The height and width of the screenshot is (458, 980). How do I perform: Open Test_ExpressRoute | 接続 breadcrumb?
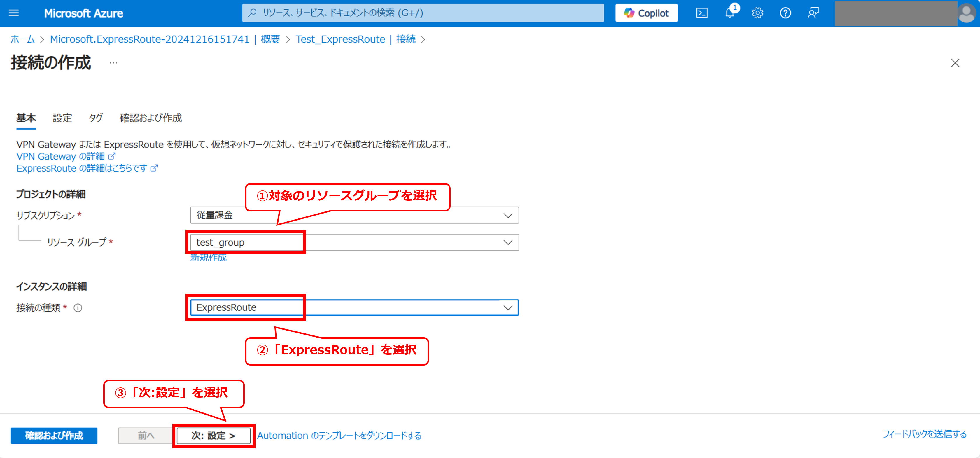click(356, 39)
